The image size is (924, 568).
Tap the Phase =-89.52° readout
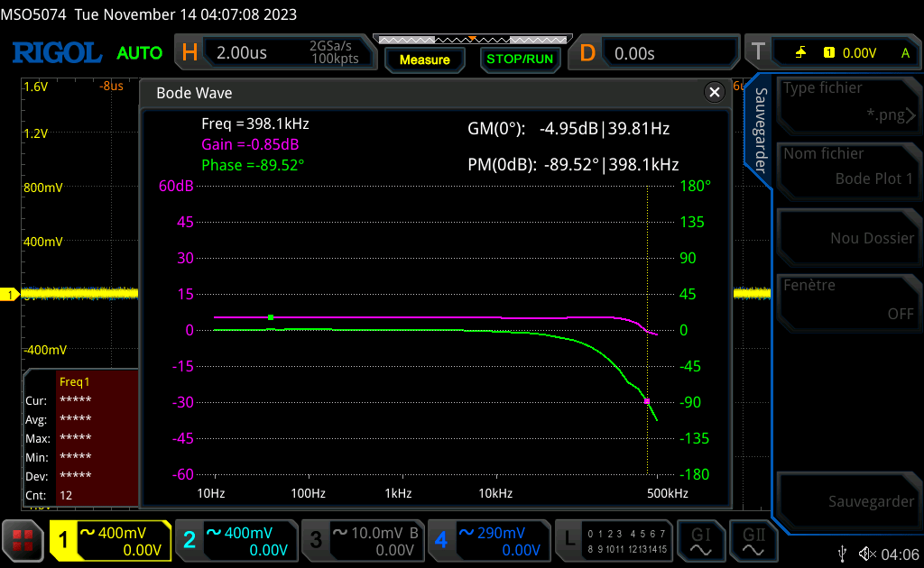(x=253, y=165)
